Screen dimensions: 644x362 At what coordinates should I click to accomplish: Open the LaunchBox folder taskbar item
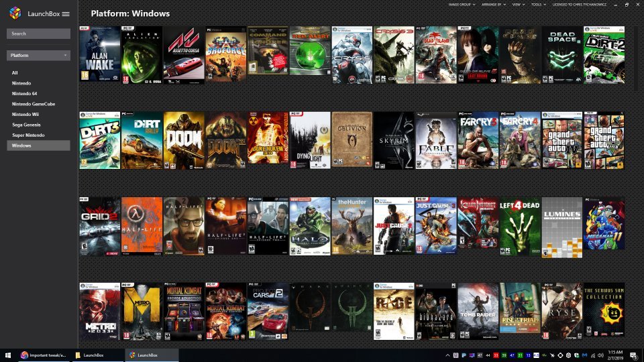[97, 355]
